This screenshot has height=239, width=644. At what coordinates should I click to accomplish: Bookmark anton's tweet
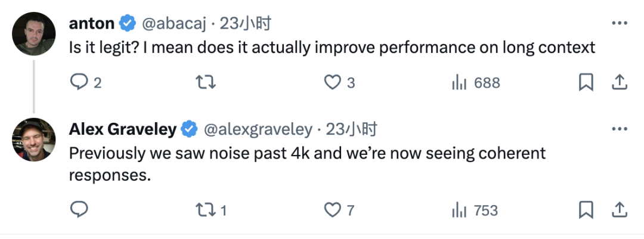point(586,83)
